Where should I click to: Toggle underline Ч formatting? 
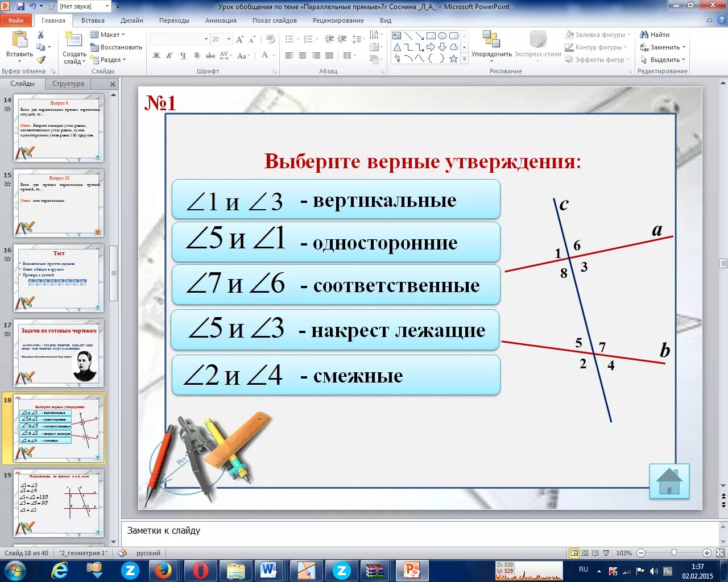183,55
